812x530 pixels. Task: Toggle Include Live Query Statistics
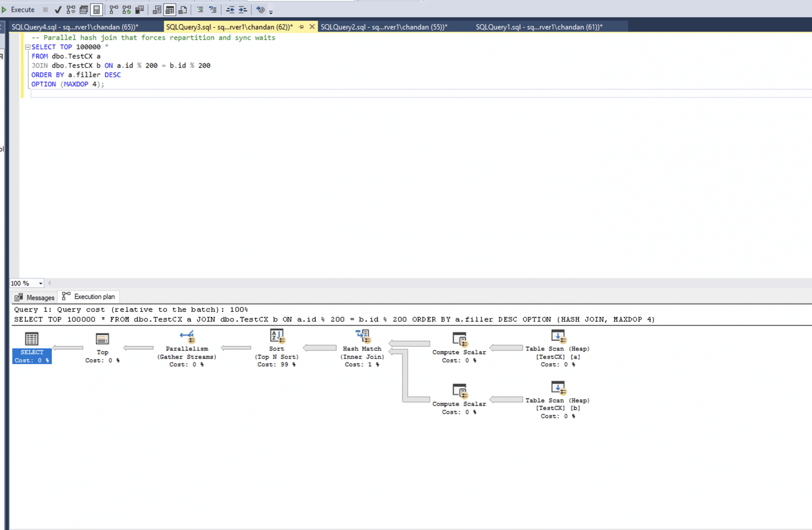(x=127, y=10)
